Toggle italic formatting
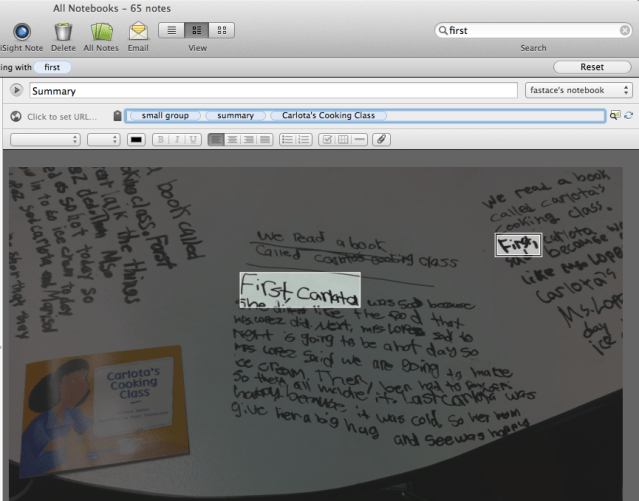The image size is (639, 501). pyautogui.click(x=177, y=140)
